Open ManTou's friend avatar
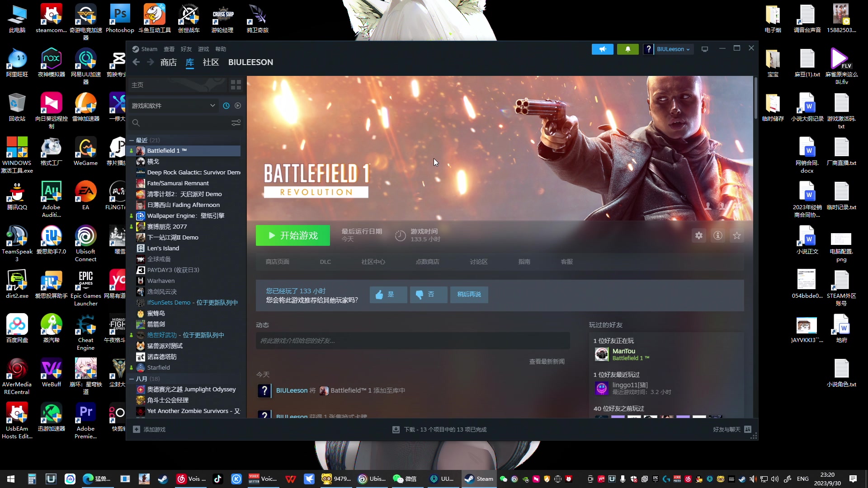Image resolution: width=868 pixels, height=488 pixels. point(602,354)
